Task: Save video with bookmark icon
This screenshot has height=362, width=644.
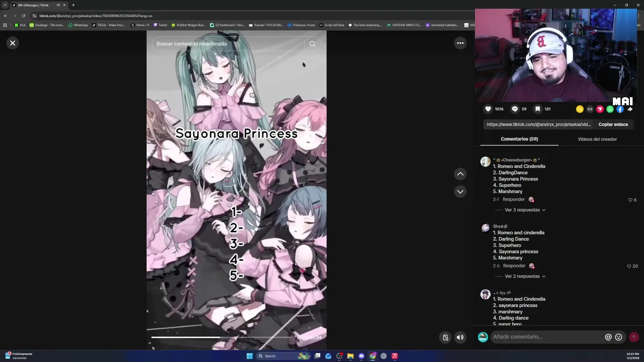Action: point(537,109)
